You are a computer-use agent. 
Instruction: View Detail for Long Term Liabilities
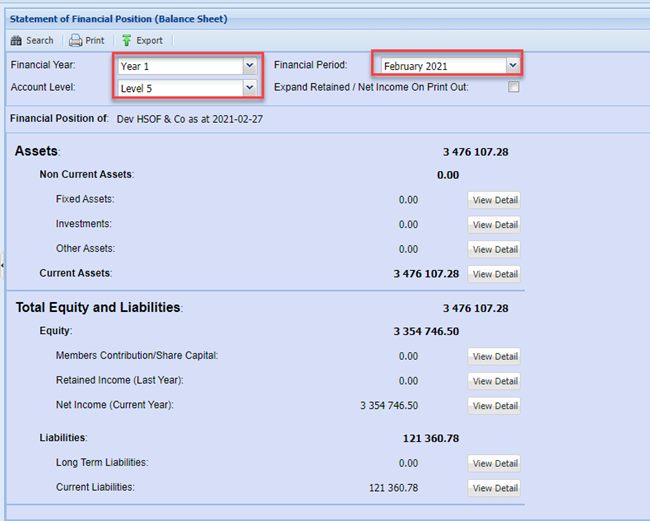pyautogui.click(x=494, y=464)
